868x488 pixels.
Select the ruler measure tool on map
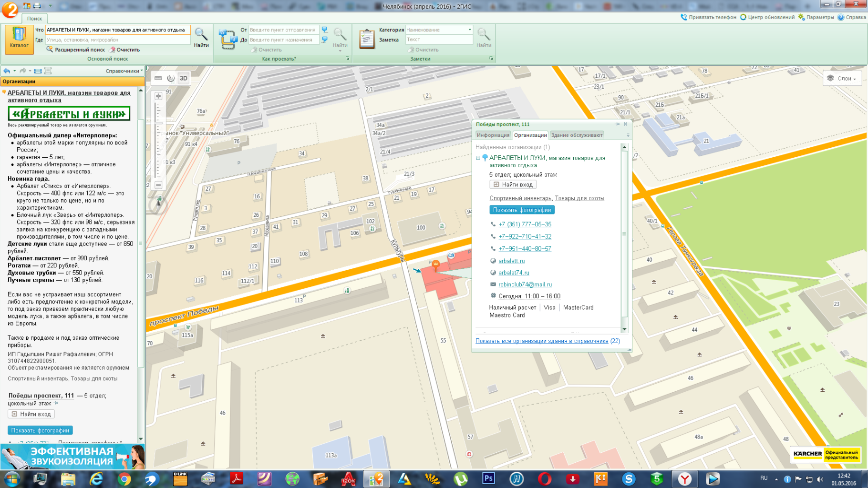158,78
